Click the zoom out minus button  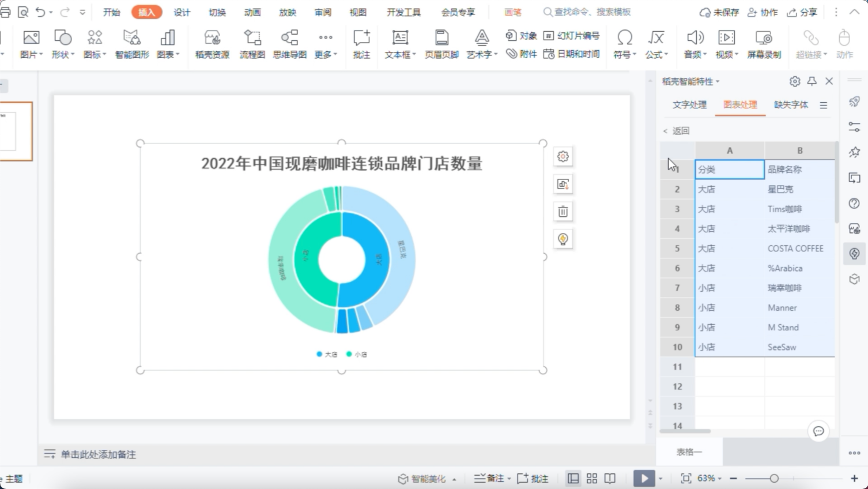[x=734, y=479]
